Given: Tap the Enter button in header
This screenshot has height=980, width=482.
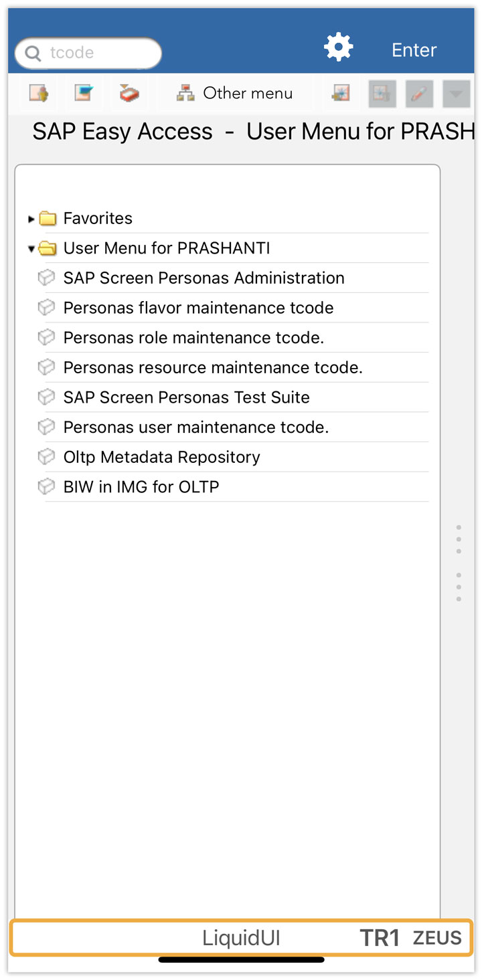Looking at the screenshot, I should 414,50.
